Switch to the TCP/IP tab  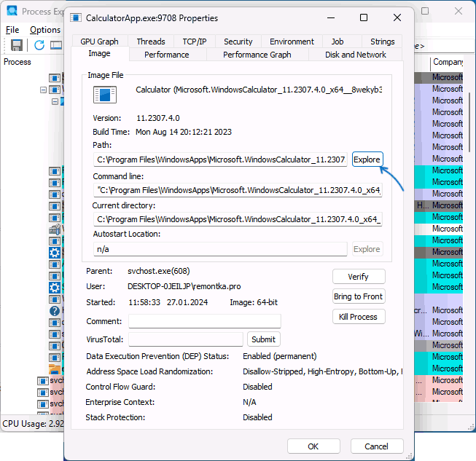195,42
